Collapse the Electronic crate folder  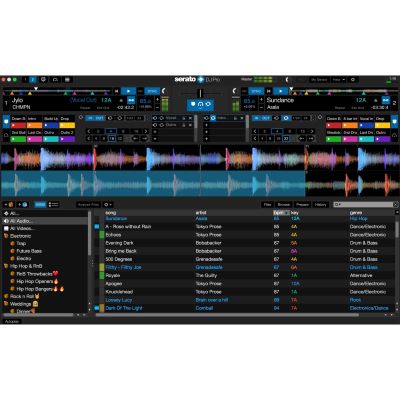click(x=6, y=236)
